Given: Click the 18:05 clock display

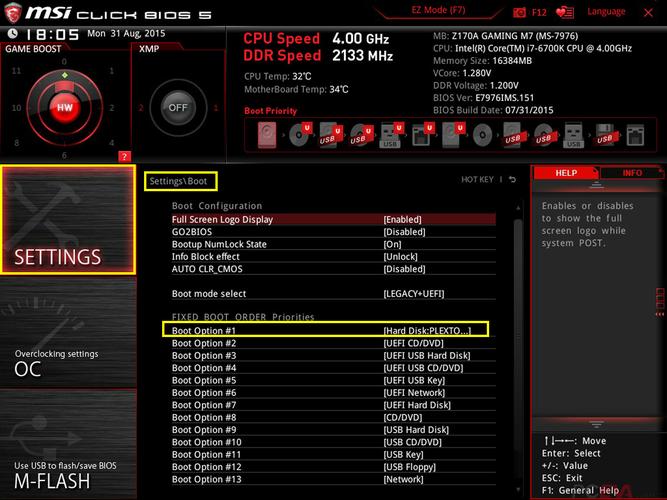Looking at the screenshot, I should (53, 34).
